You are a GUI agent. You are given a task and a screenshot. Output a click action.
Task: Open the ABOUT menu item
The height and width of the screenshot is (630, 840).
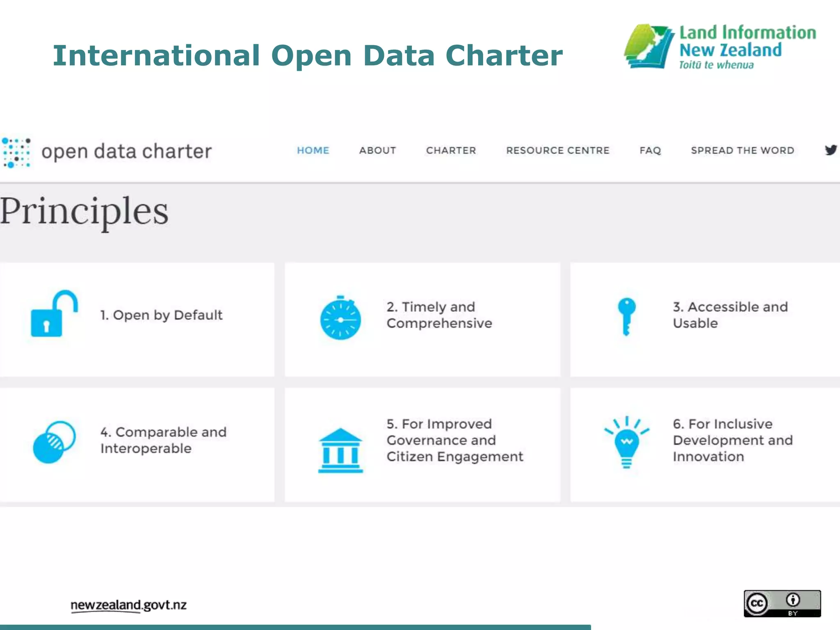pyautogui.click(x=378, y=151)
